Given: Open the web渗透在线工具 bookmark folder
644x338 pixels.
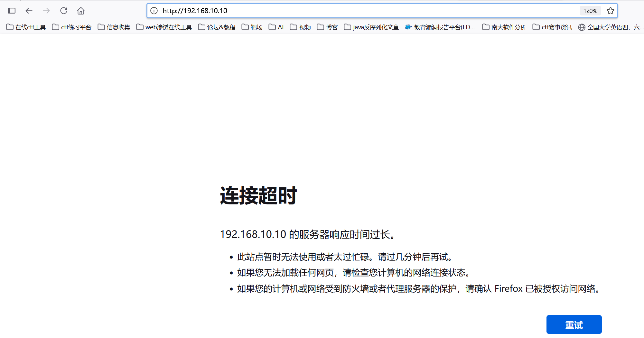Looking at the screenshot, I should coord(164,27).
